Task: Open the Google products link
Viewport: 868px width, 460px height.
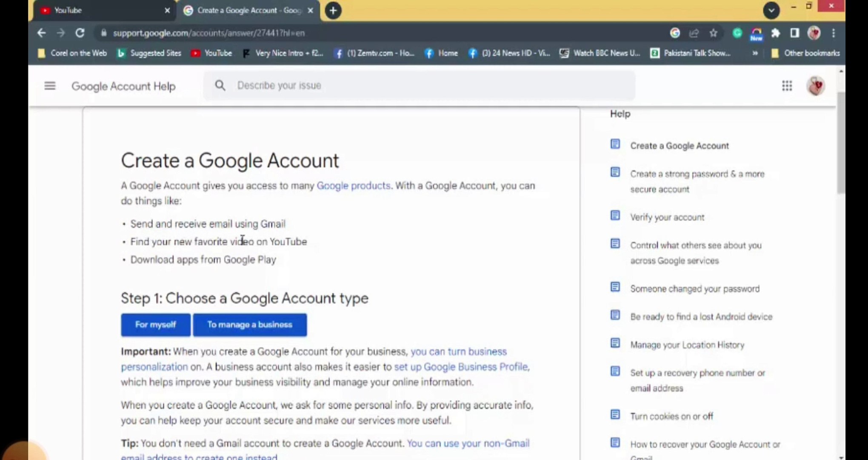Action: (353, 185)
